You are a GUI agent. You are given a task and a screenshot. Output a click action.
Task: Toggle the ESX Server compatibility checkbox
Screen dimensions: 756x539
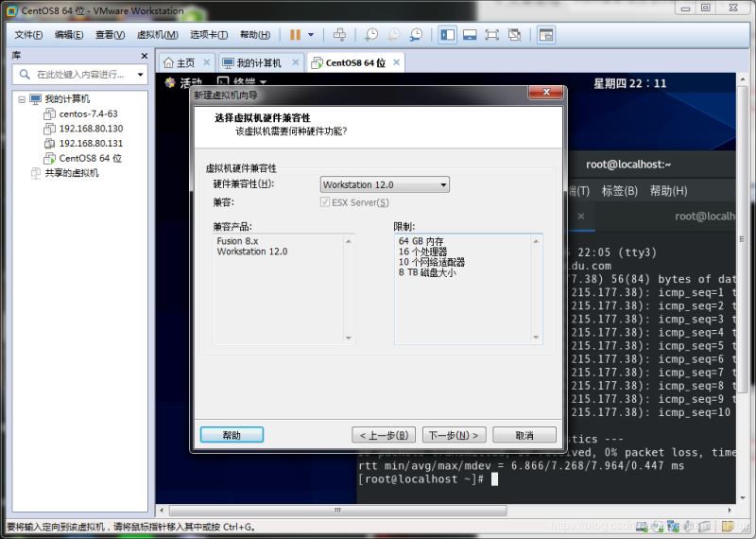(326, 202)
